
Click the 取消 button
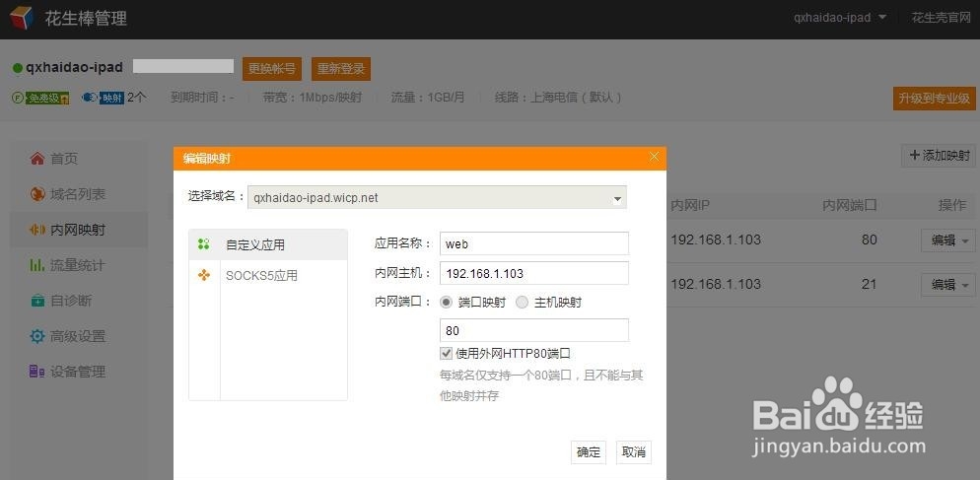(634, 452)
